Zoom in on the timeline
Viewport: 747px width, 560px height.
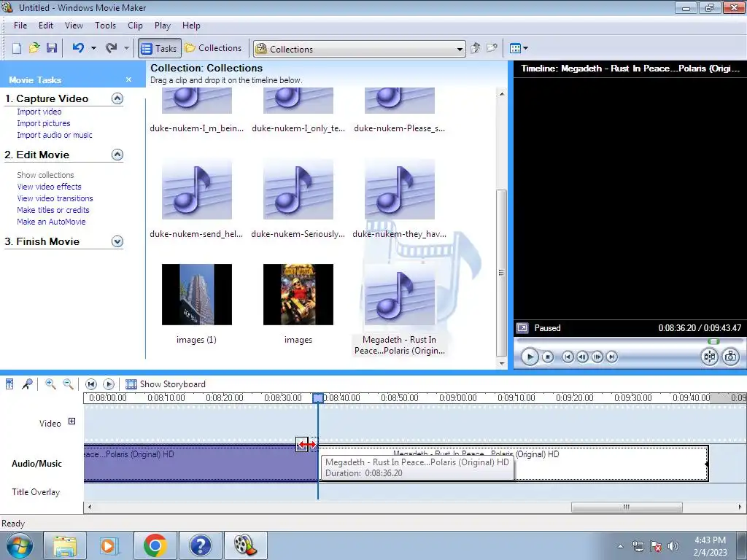pos(50,384)
